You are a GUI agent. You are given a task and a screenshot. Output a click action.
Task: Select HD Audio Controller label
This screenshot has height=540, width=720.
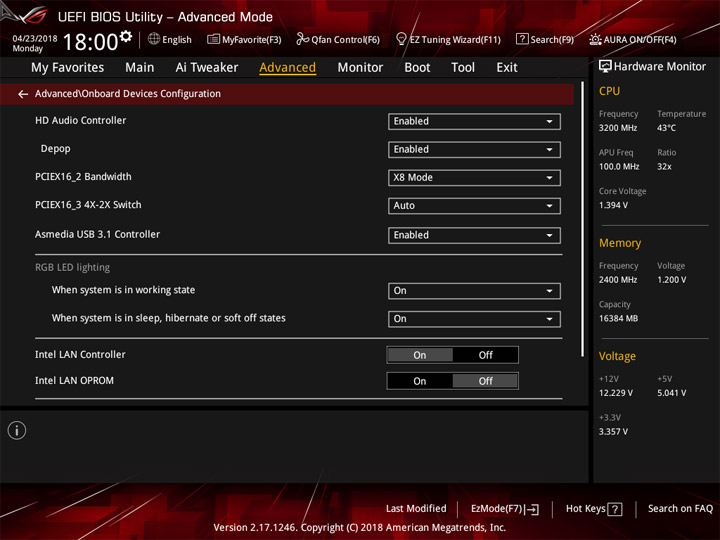tap(80, 120)
